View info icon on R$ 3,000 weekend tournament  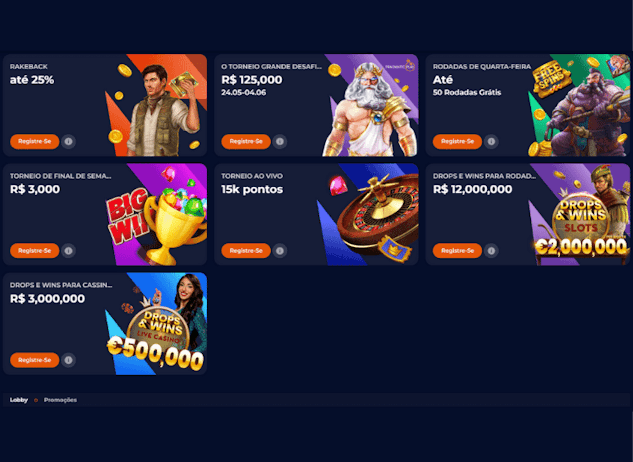(69, 251)
